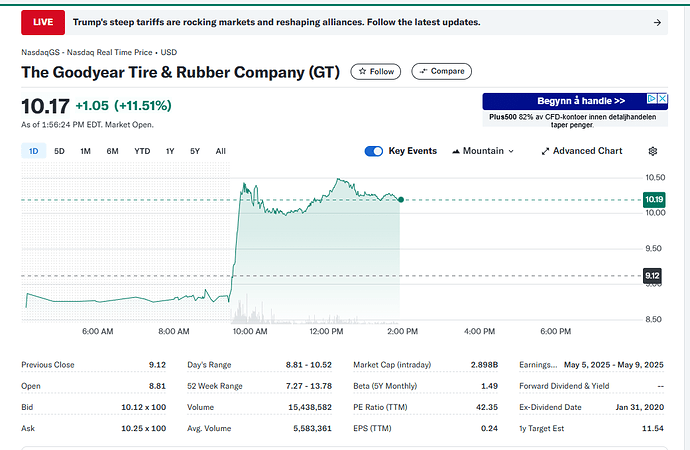Click the Plus500 CFD disclaimer text
The height and width of the screenshot is (450, 690).
[573, 121]
